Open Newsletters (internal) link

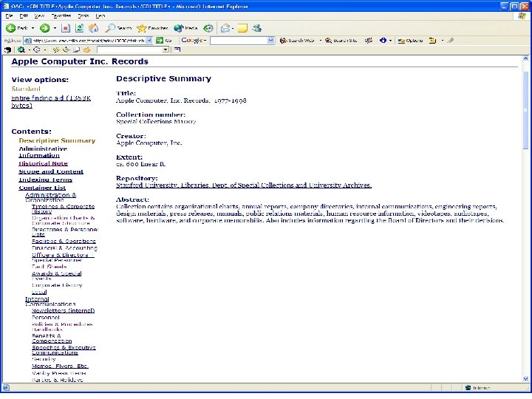coord(63,310)
